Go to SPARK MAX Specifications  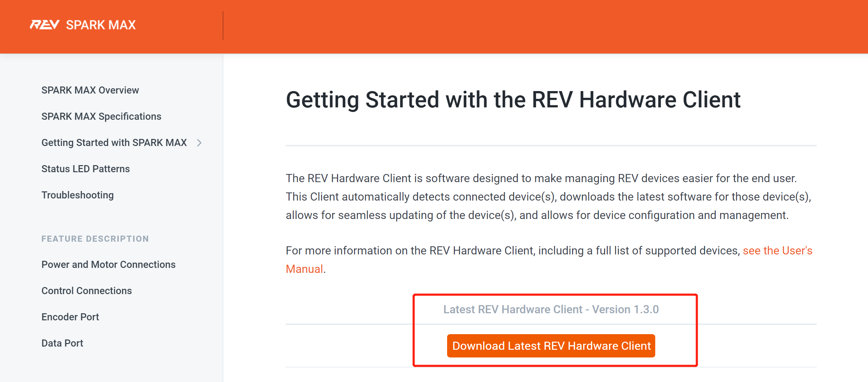coord(101,116)
